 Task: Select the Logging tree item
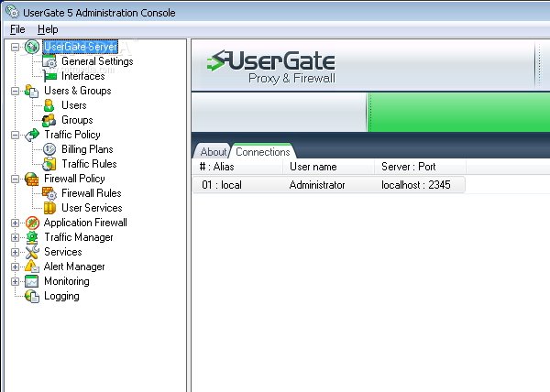point(61,297)
